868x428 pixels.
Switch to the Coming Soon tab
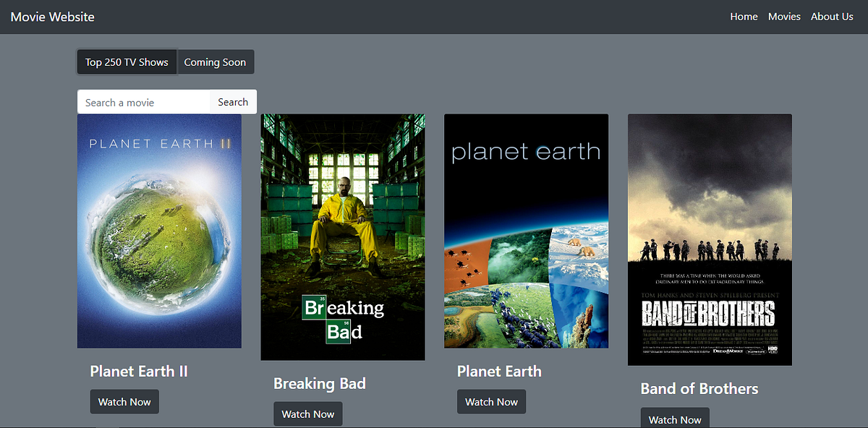pos(216,61)
